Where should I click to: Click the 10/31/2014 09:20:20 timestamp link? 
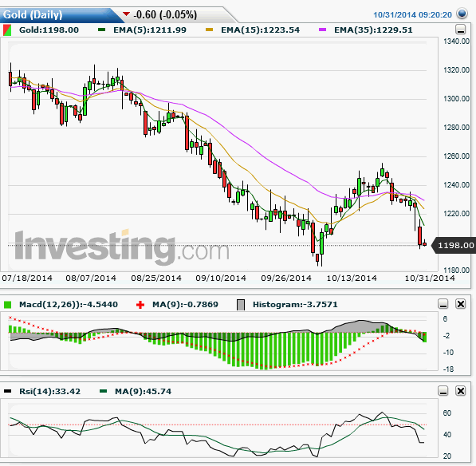[412, 14]
